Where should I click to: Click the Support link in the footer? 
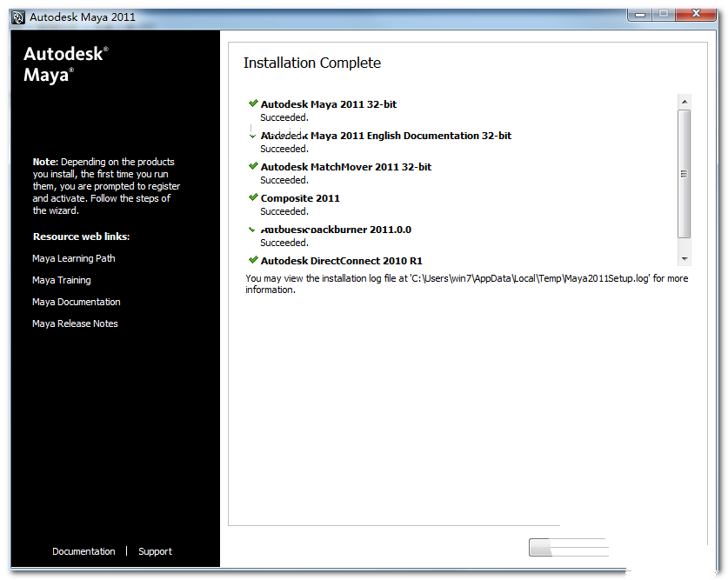[x=155, y=551]
